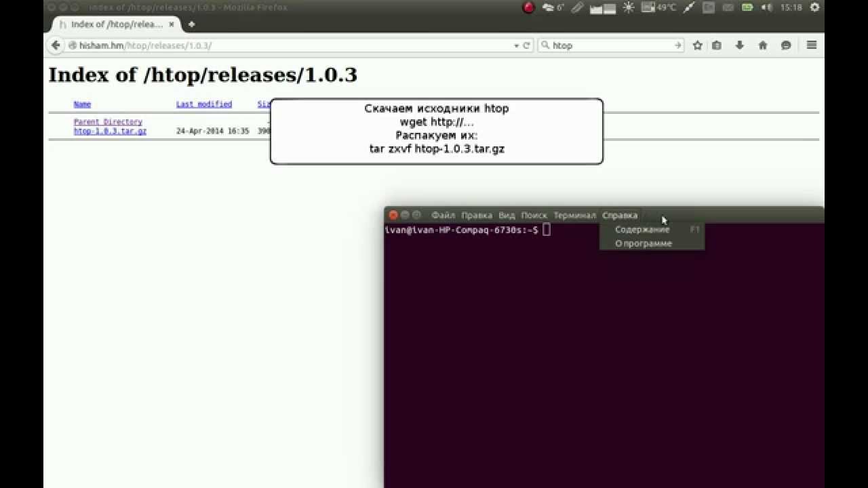Show bookmarks list icon in Firefox toolbar
The width and height of the screenshot is (868, 488).
pyautogui.click(x=717, y=45)
